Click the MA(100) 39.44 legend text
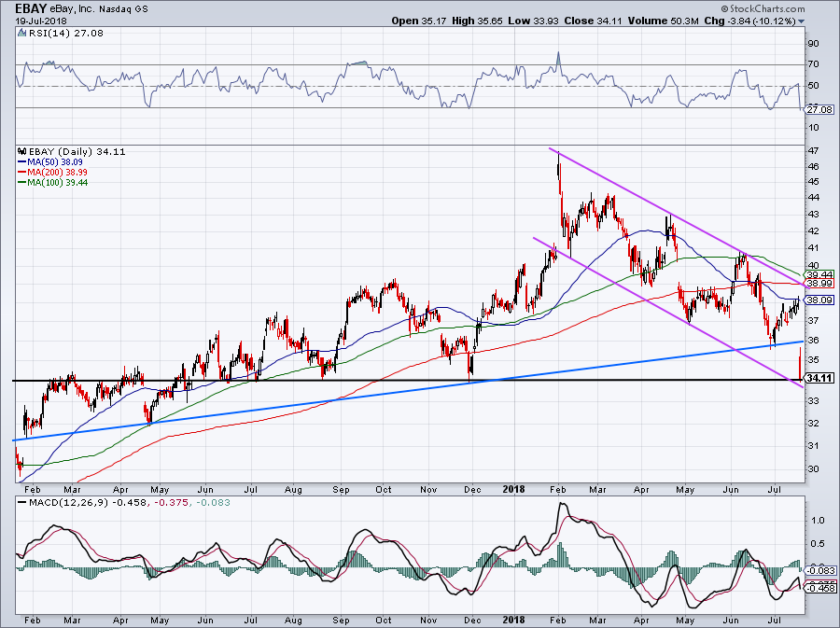Viewport: 840px width, 628px height. tap(57, 183)
